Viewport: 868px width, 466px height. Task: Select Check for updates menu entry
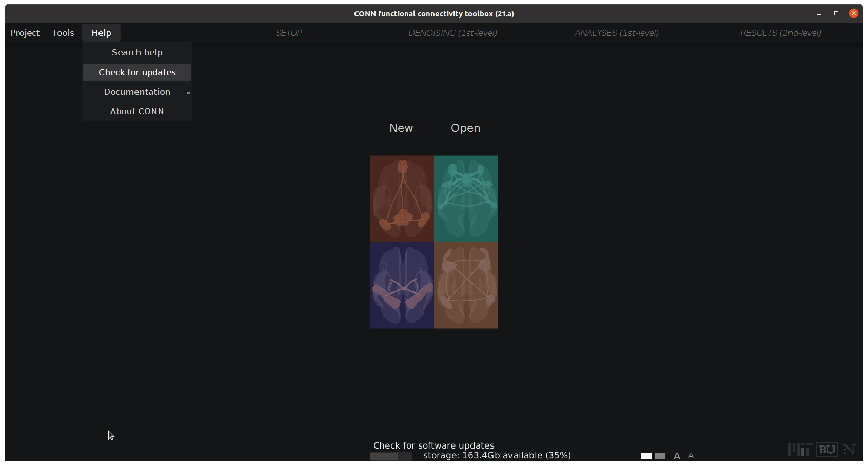click(137, 72)
